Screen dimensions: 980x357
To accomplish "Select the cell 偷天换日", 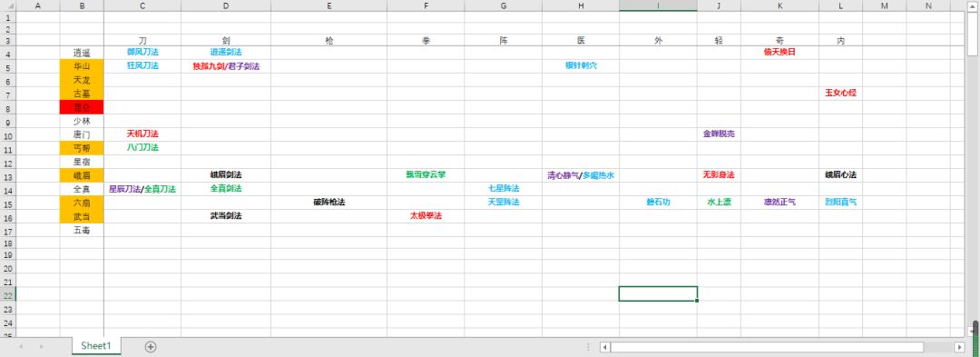I will coord(780,52).
